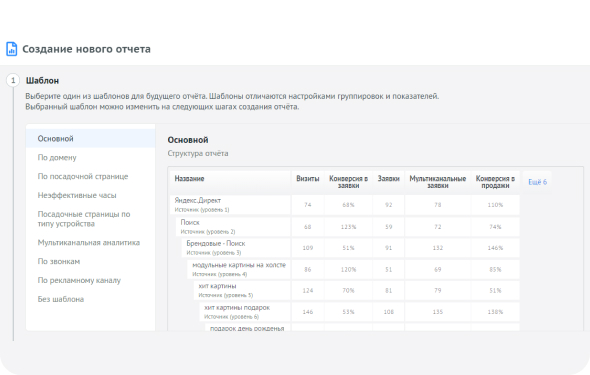
Task: Click conversion value 123% in Поиск row
Action: (x=348, y=227)
